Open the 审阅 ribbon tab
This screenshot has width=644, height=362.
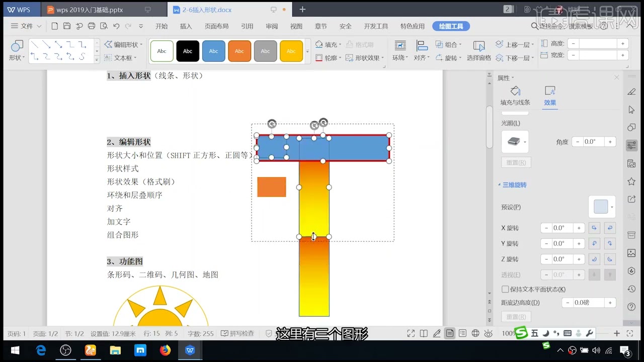pyautogui.click(x=272, y=26)
